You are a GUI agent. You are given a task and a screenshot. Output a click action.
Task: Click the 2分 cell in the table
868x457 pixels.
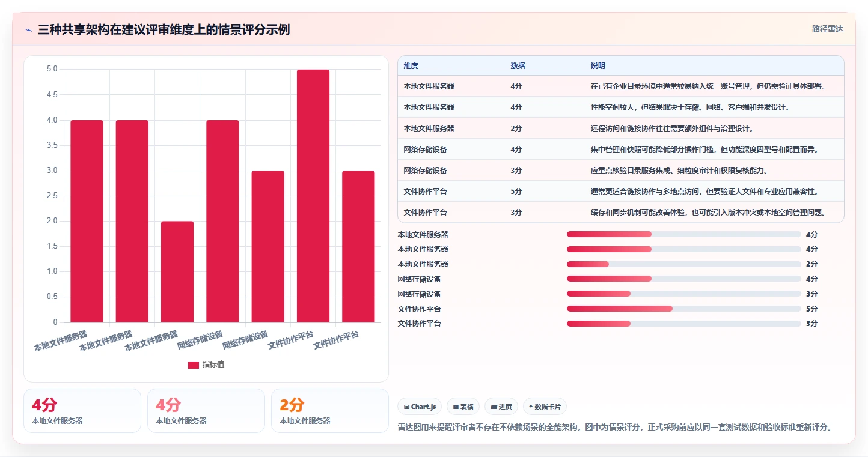[x=516, y=128]
